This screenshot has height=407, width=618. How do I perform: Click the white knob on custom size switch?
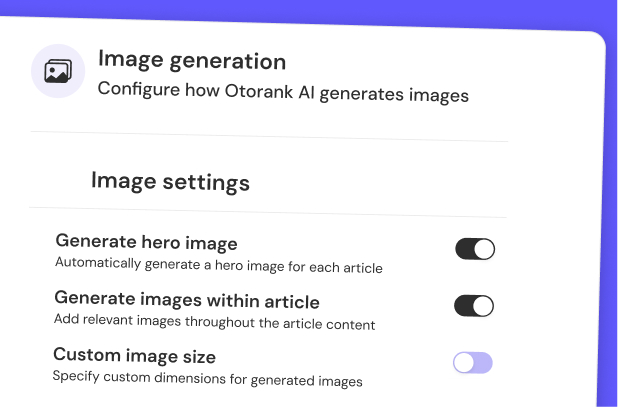(463, 362)
